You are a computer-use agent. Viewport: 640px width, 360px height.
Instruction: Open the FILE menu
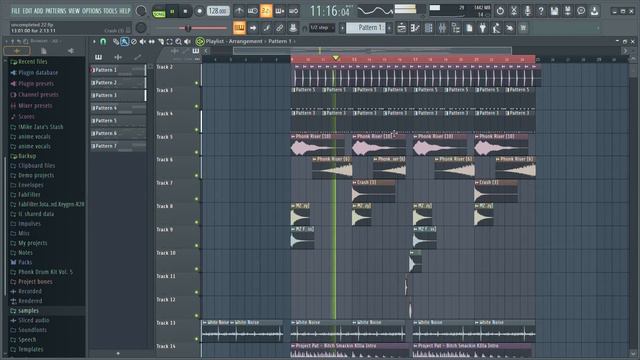click(x=16, y=11)
